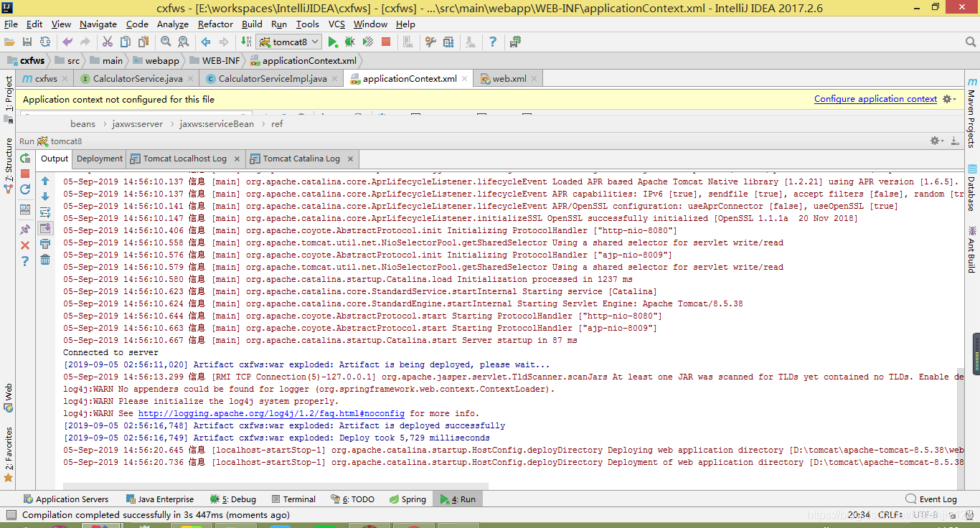Click the Configure application context link
980x528 pixels.
click(875, 99)
